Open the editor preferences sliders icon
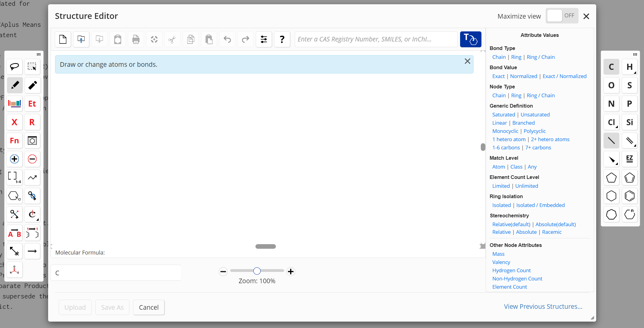The image size is (644, 328). pos(264,39)
